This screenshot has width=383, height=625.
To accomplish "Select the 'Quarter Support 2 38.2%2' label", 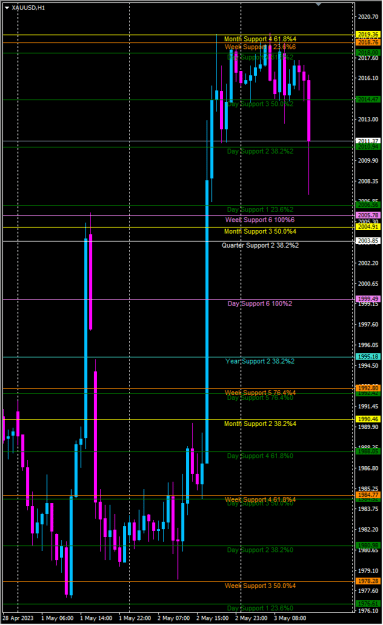I will [260, 246].
